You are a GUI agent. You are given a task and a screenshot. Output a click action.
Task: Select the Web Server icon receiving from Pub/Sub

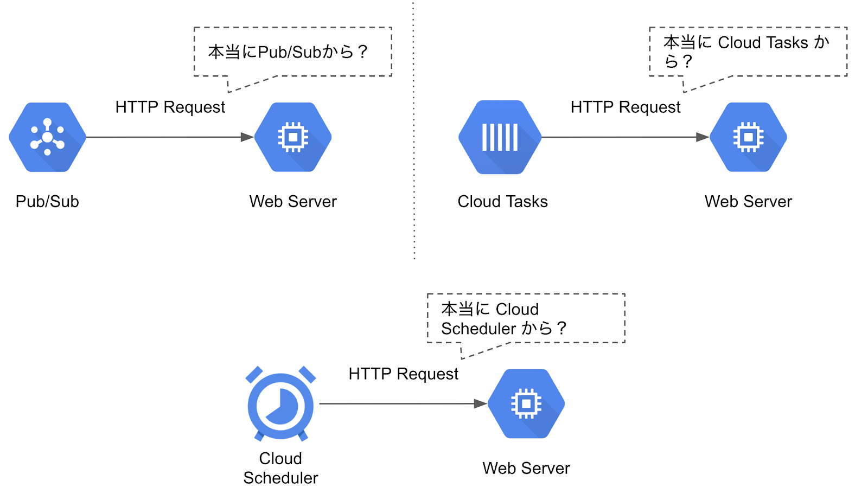(x=293, y=137)
